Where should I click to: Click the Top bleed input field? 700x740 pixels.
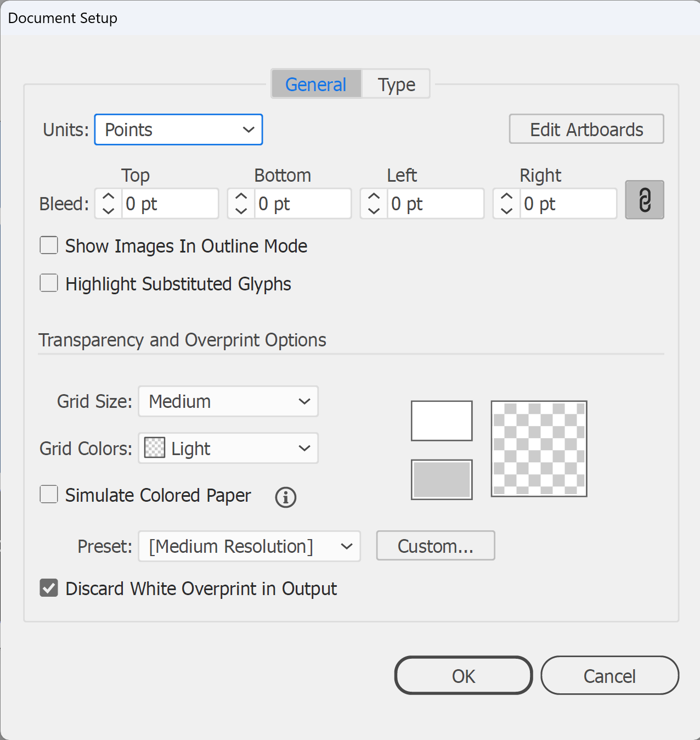(170, 204)
